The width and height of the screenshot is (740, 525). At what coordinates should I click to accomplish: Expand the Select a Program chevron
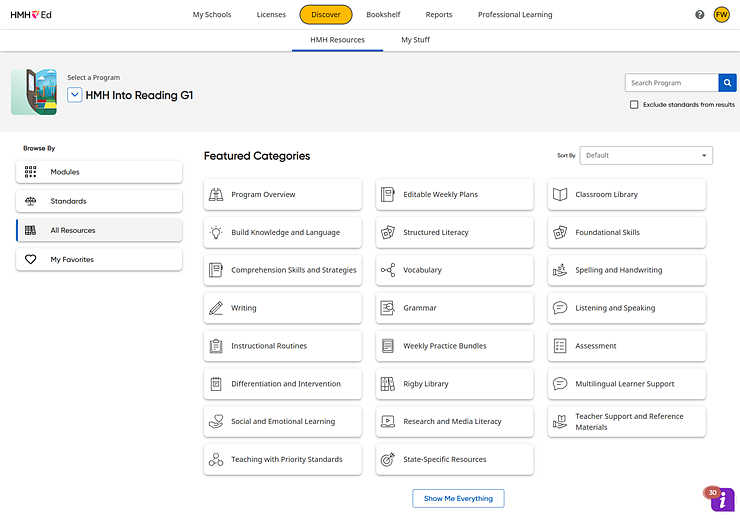click(x=75, y=95)
